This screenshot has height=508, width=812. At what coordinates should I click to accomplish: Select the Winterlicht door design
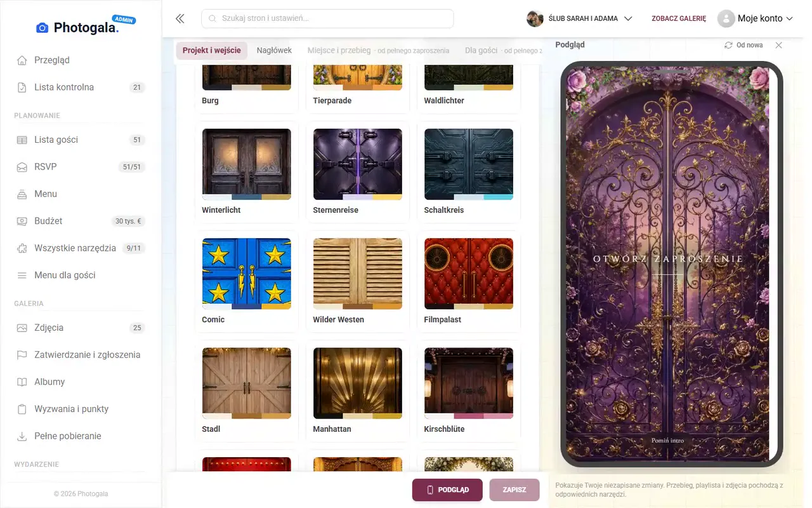pyautogui.click(x=247, y=172)
